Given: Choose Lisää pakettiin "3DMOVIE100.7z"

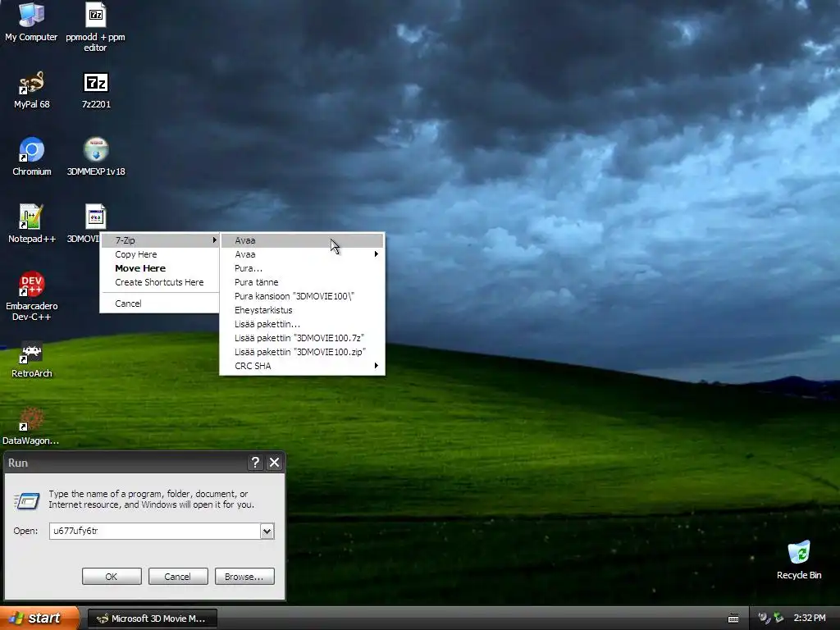Looking at the screenshot, I should tap(302, 338).
